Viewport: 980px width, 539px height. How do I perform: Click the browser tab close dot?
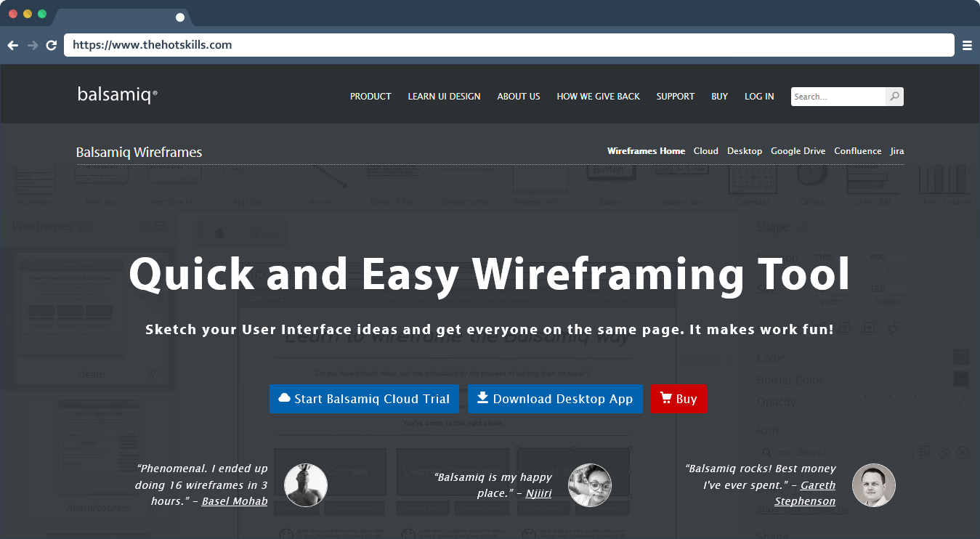[180, 17]
